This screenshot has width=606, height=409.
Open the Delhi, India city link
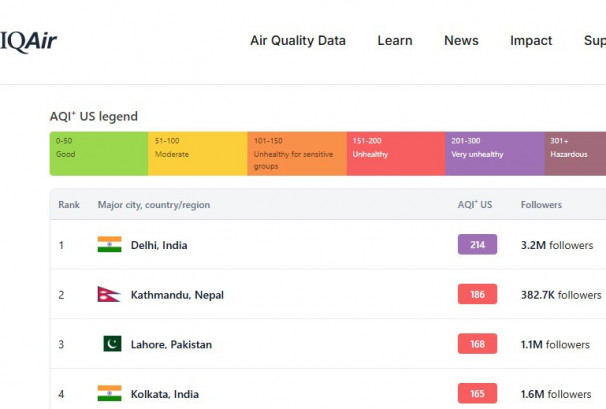tap(159, 245)
